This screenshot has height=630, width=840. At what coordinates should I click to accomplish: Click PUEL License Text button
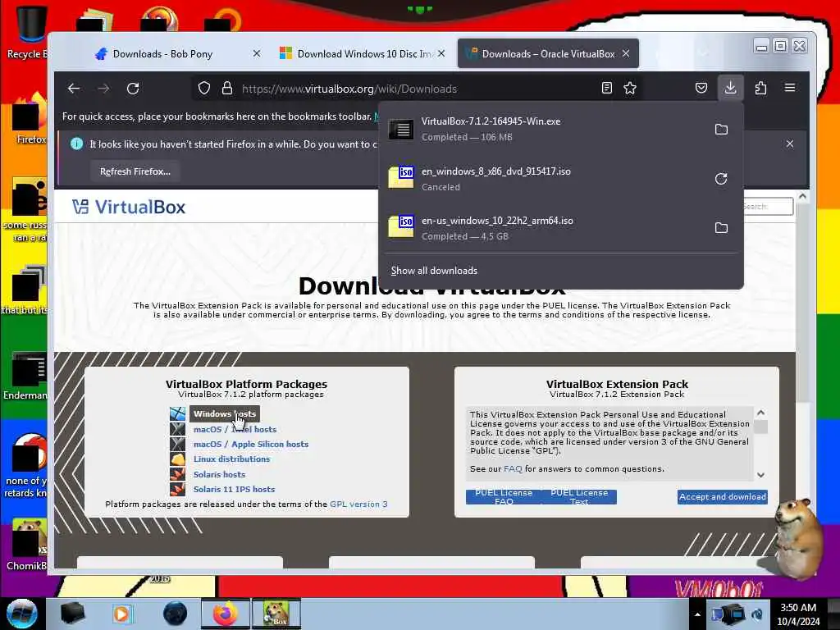tap(579, 496)
